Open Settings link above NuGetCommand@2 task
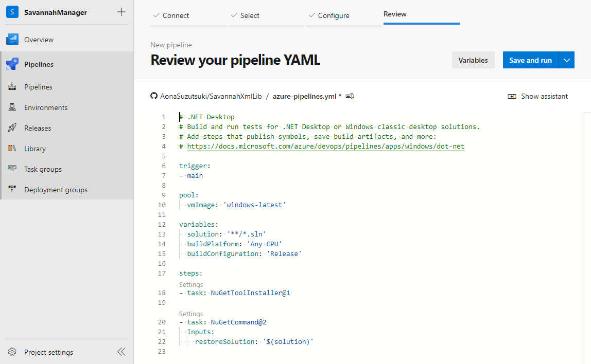The width and height of the screenshot is (591, 364). click(x=191, y=314)
